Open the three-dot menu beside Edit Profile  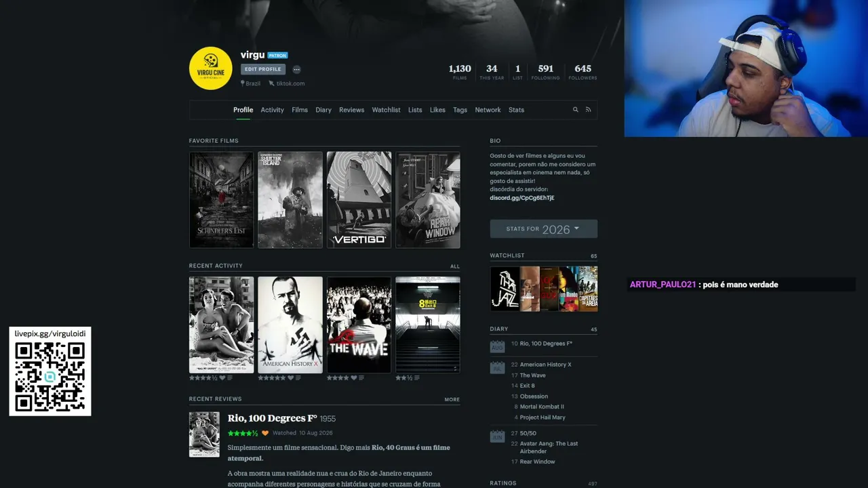click(x=296, y=69)
